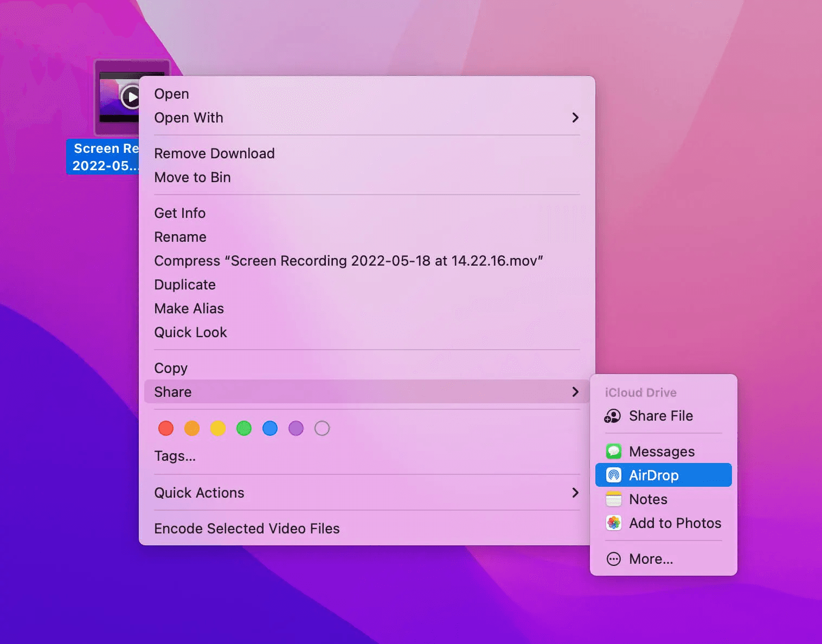822x644 pixels.
Task: Expand the Share submenu arrow
Action: point(575,392)
